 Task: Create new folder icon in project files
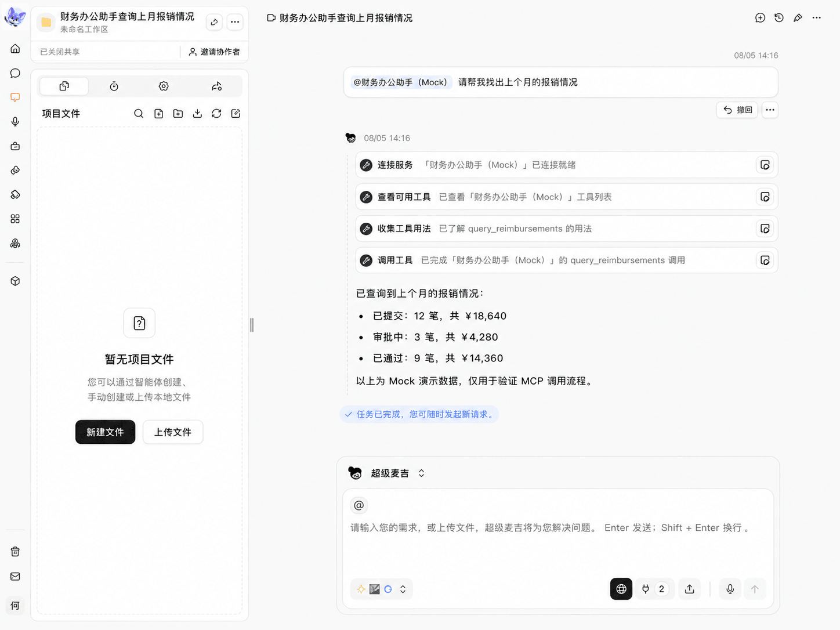tap(178, 114)
